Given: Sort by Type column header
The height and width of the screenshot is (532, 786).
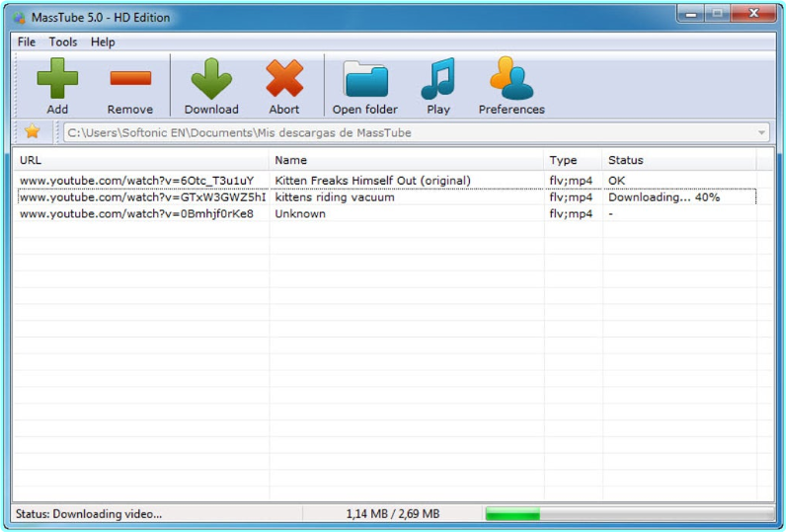Looking at the screenshot, I should [x=573, y=160].
